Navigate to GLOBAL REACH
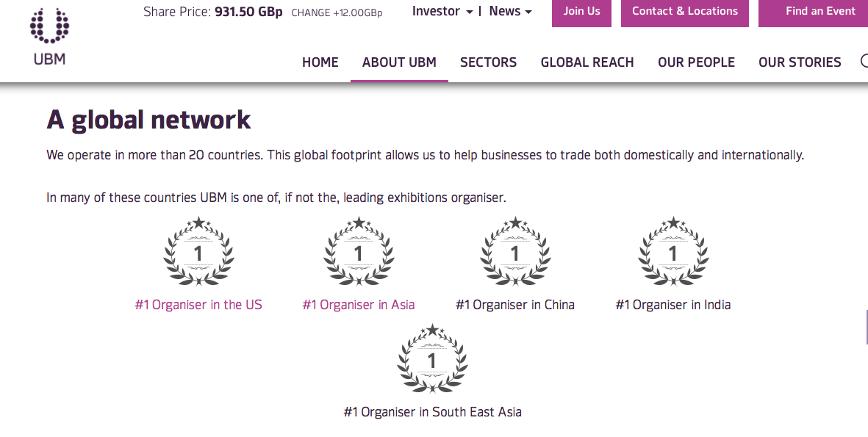Screen dimensions: 868x437 (x=587, y=62)
